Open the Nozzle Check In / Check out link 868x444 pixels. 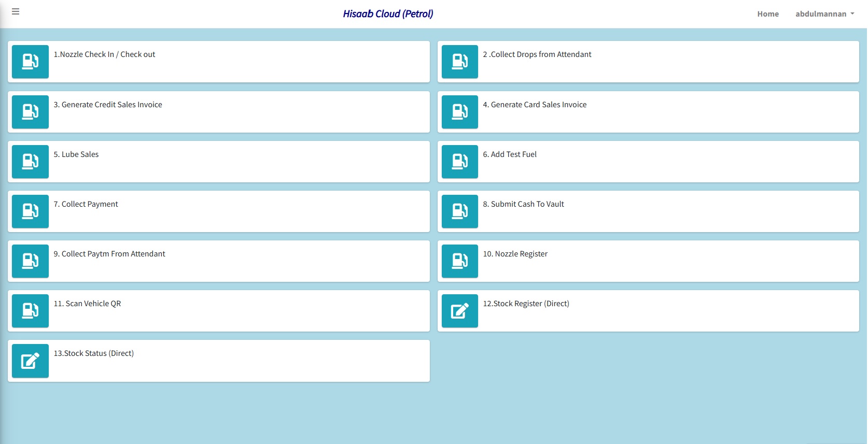(x=104, y=54)
